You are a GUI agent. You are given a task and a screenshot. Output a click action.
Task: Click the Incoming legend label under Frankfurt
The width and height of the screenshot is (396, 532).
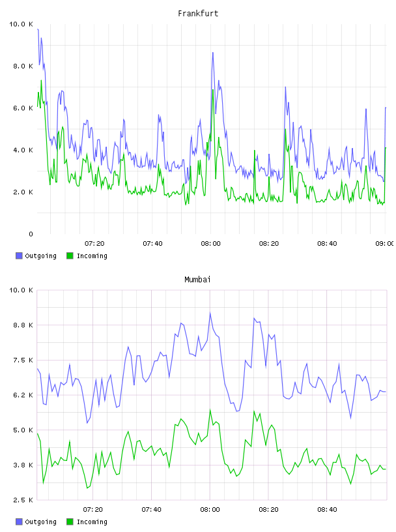(92, 256)
